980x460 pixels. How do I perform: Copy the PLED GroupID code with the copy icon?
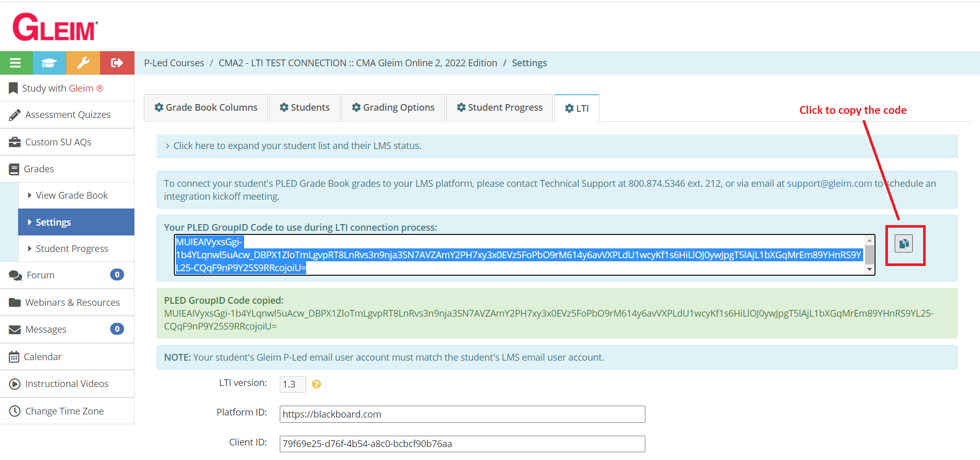[904, 244]
